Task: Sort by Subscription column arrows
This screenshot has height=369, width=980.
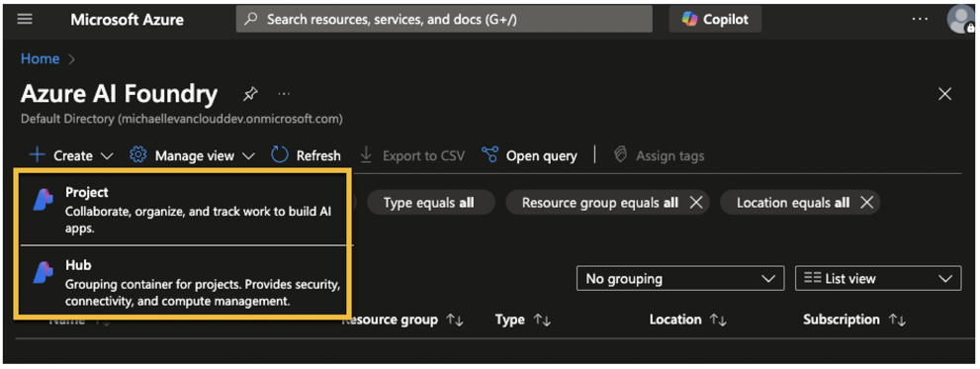Action: click(x=897, y=321)
